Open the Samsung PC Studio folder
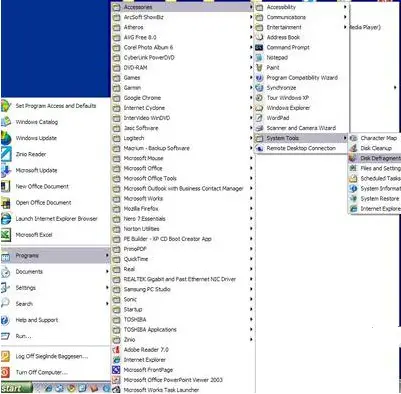 pos(183,289)
